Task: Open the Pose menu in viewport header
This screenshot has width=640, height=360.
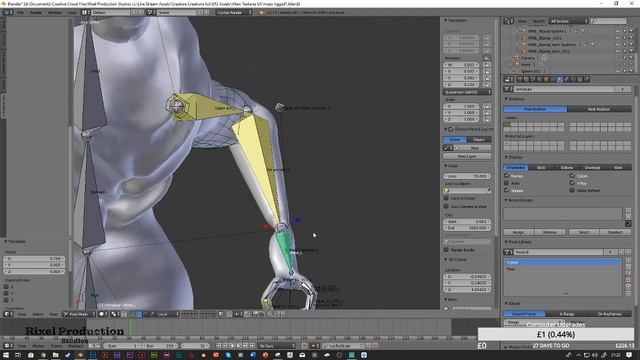Action: click(x=53, y=314)
